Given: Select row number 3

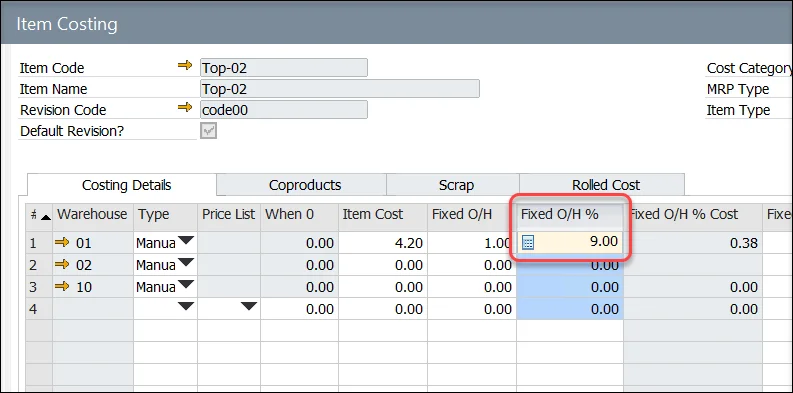Looking at the screenshot, I should click(39, 287).
